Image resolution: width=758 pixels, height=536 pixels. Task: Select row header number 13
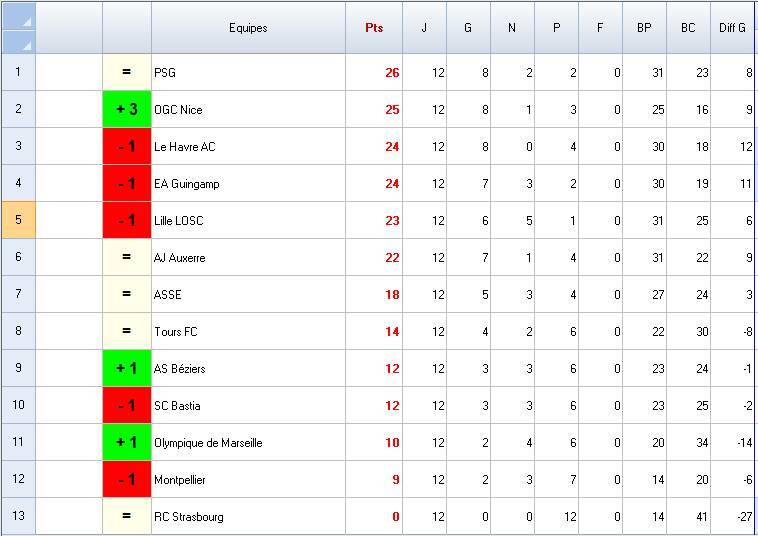[x=18, y=517]
